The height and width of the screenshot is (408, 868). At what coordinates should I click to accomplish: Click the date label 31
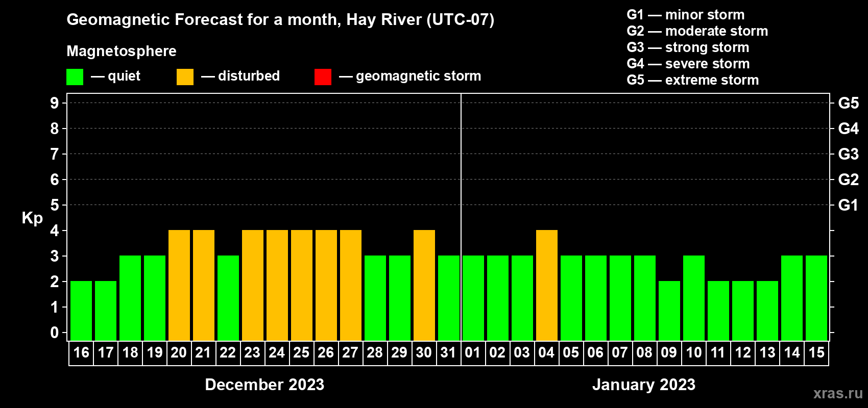448,352
